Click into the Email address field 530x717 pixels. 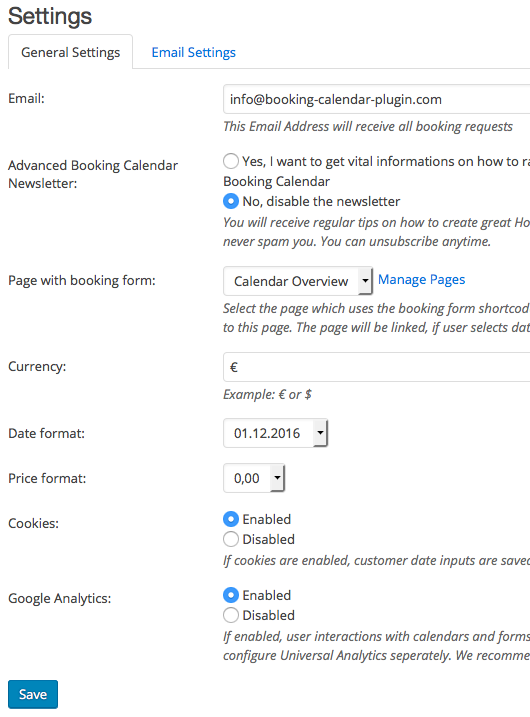[x=377, y=99]
